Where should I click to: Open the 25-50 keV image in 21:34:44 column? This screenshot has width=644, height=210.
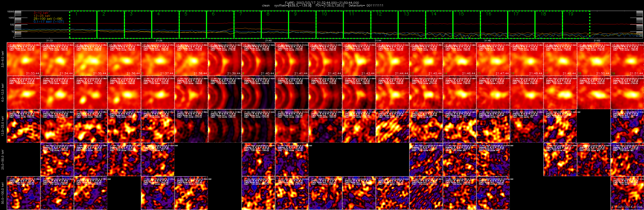57,159
